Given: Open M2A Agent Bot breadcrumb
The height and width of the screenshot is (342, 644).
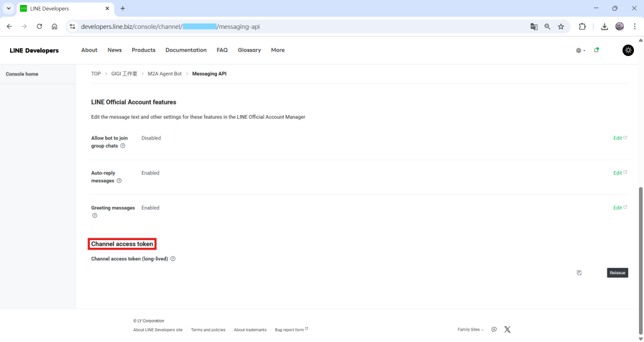Looking at the screenshot, I should click(165, 74).
